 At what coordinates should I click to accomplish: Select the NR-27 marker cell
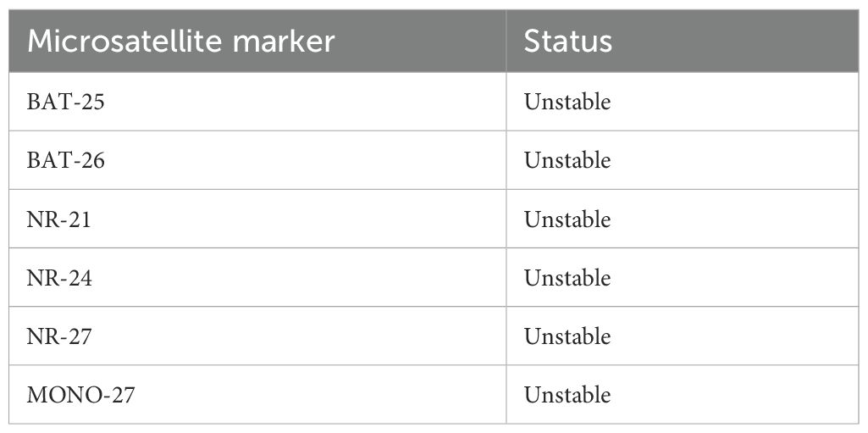coord(59,336)
